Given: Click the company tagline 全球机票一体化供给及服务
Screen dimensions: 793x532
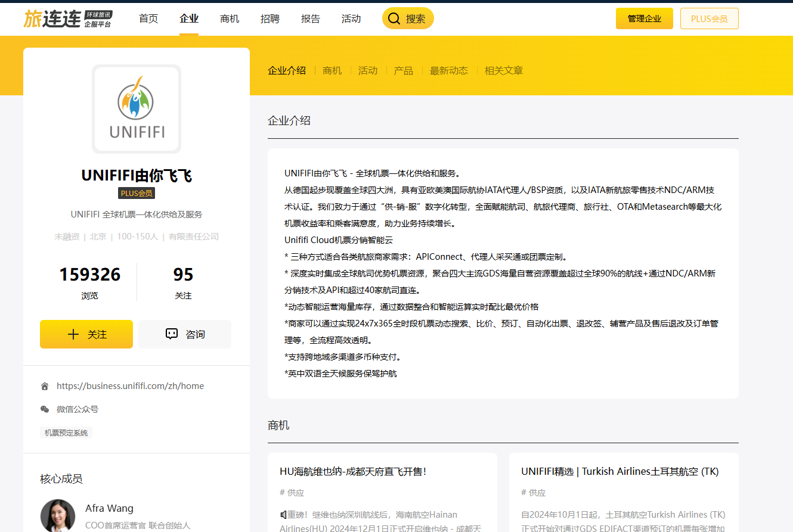Looking at the screenshot, I should click(x=137, y=214).
